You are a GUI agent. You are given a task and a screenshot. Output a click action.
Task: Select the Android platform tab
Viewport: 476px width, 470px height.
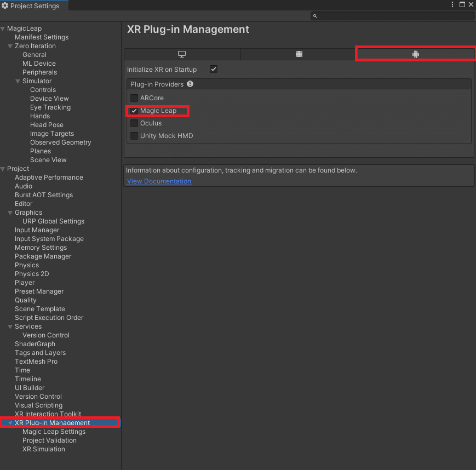(416, 54)
